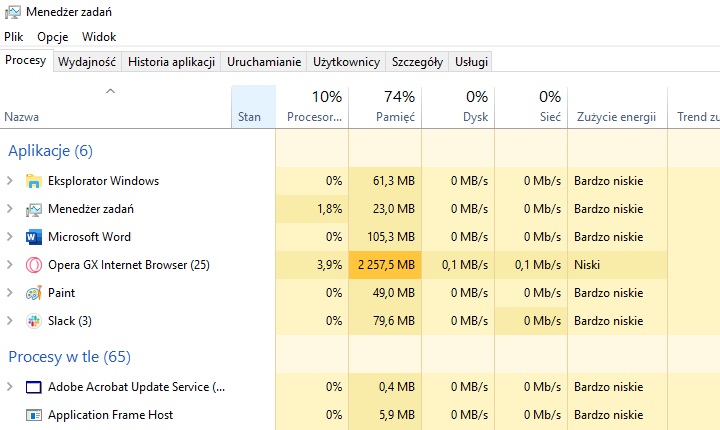Select the Procesy tab
The height and width of the screenshot is (430, 720).
[x=26, y=60]
